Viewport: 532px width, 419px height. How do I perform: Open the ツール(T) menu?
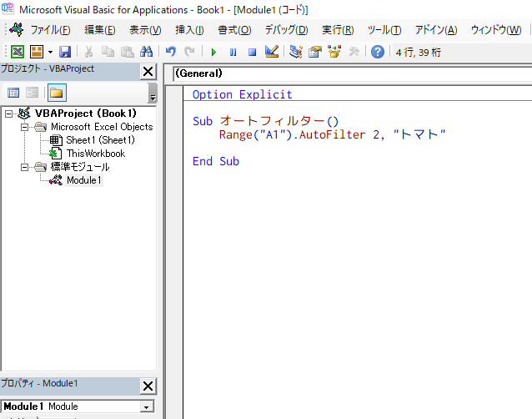[384, 30]
